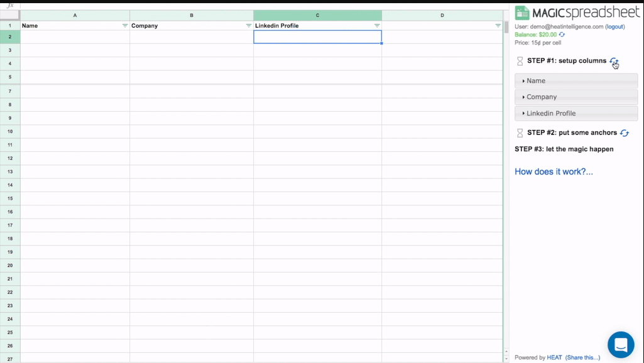Image resolution: width=644 pixels, height=363 pixels.
Task: Click the spreadsheet vertical scrollbar
Action: click(506, 188)
